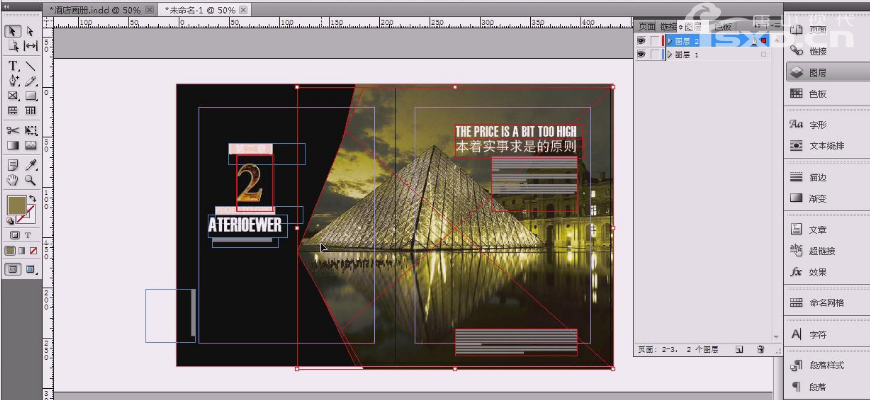Expand the 图层 2 disclosure triangle
This screenshot has height=400, width=870.
coord(670,41)
